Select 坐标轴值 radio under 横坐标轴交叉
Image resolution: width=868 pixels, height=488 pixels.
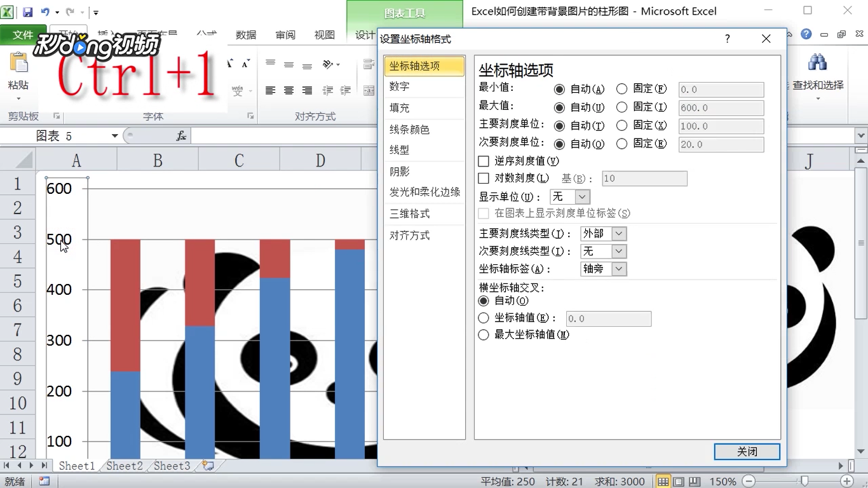point(484,318)
